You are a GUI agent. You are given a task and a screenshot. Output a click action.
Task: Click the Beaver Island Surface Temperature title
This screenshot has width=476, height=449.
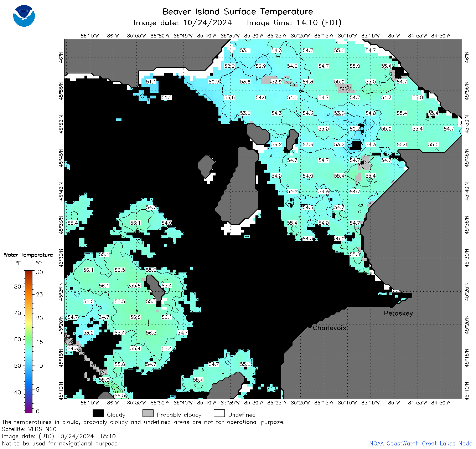pos(238,11)
